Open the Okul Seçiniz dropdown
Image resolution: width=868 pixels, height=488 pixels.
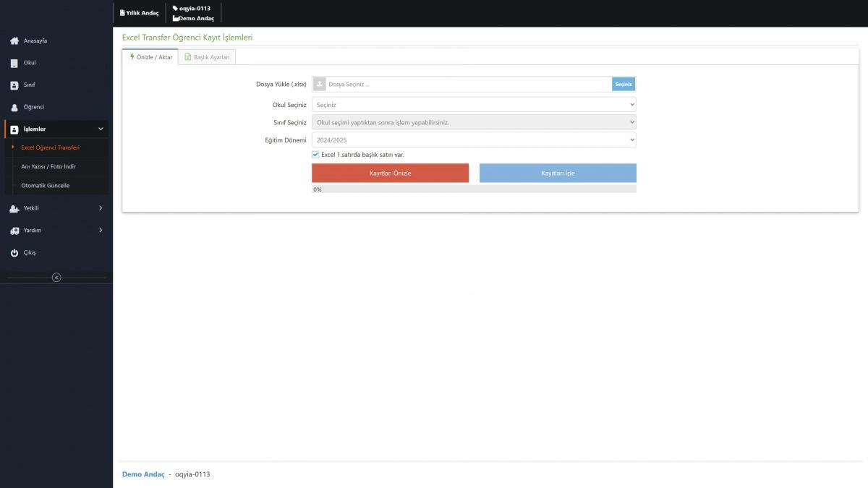coord(474,105)
